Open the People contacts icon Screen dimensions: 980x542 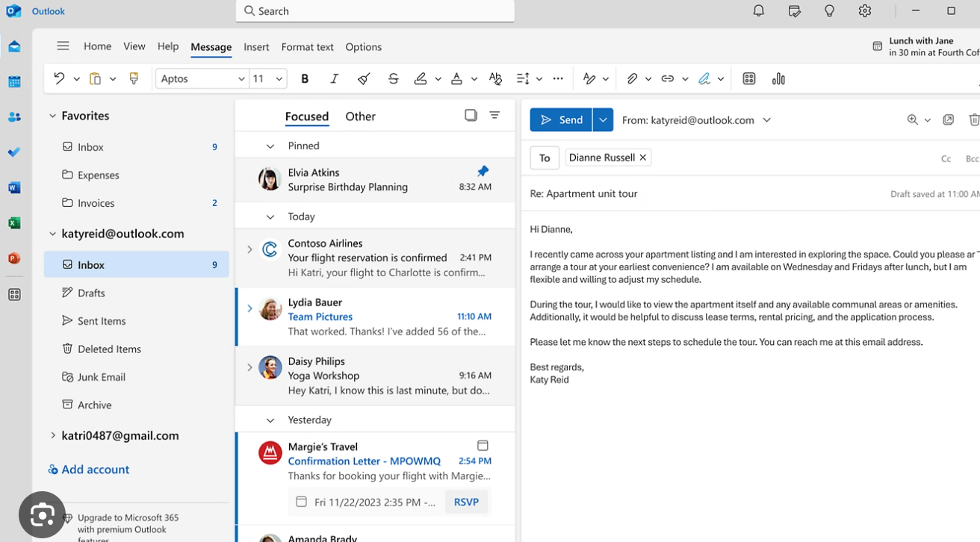[x=14, y=117]
